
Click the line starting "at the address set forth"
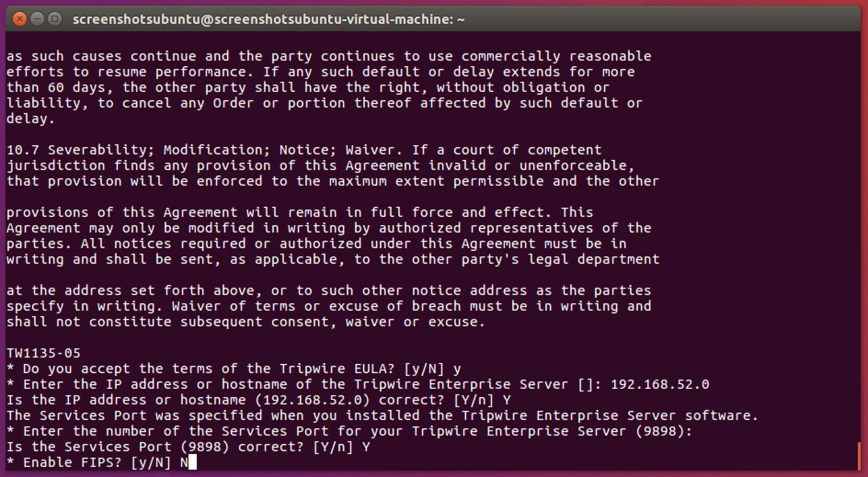tap(329, 290)
